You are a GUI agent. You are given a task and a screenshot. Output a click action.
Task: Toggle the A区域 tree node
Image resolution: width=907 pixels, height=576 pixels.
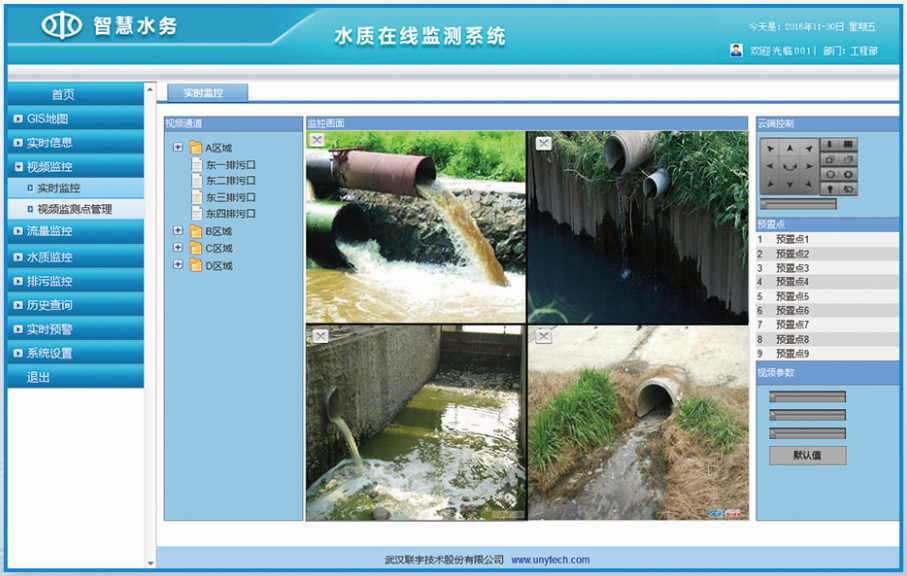[178, 147]
